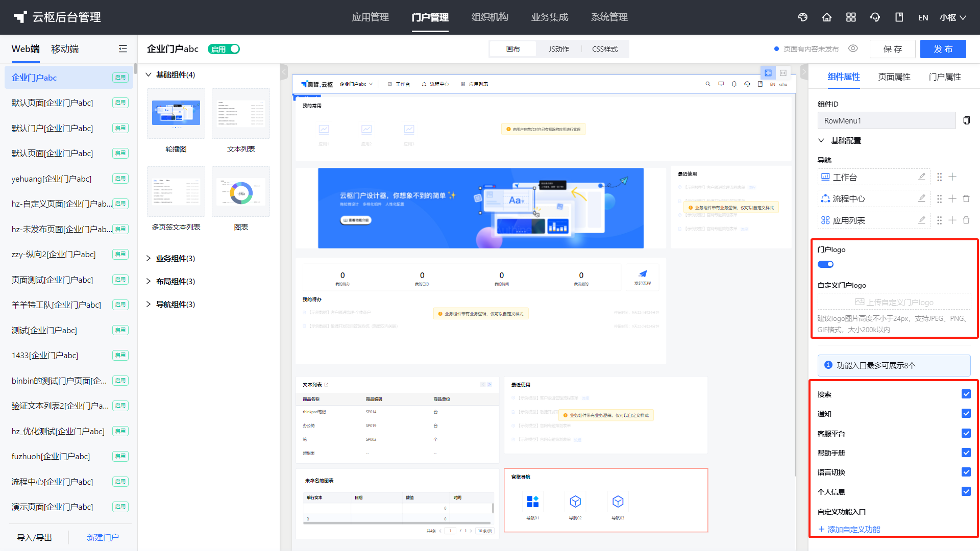
Task: Uncheck the 个人信息 checkbox
Action: point(966,491)
